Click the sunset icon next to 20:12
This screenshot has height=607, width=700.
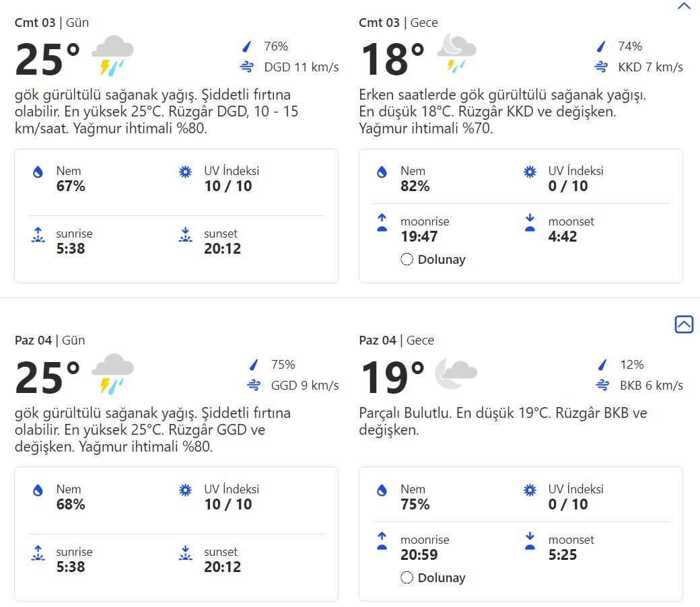[184, 234]
